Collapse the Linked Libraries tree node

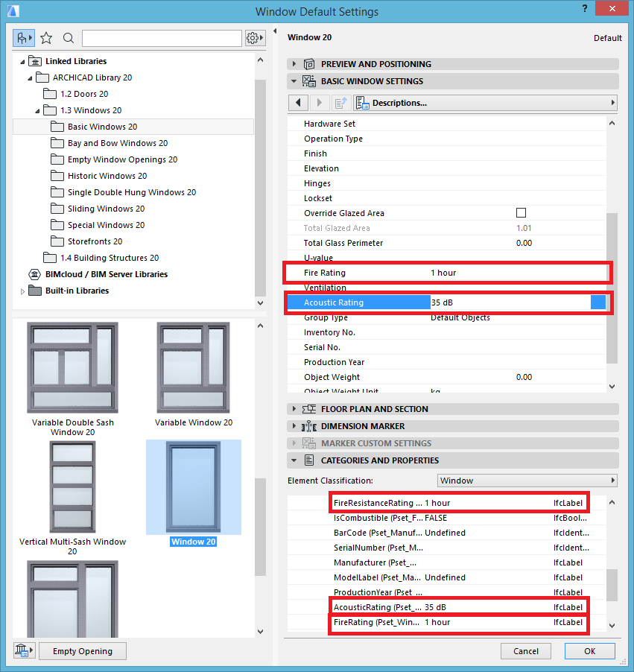tap(22, 62)
